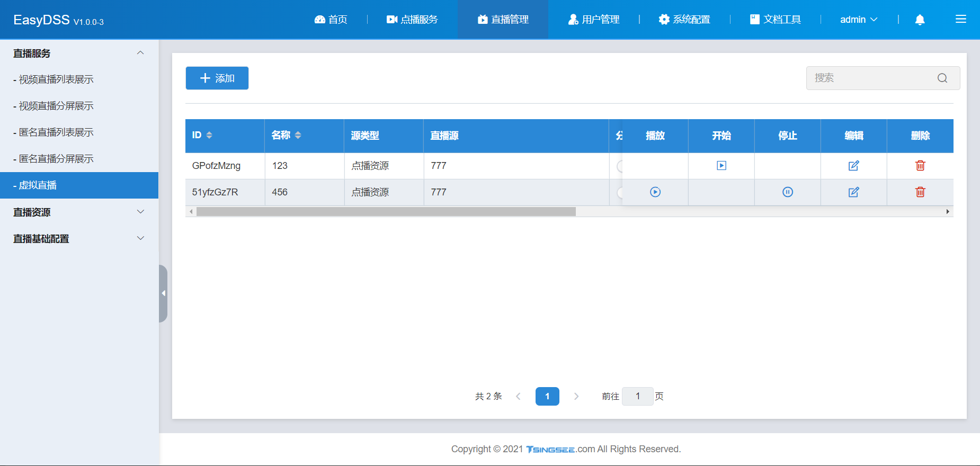
Task: Edit the GPofzMzng row
Action: pyautogui.click(x=853, y=166)
